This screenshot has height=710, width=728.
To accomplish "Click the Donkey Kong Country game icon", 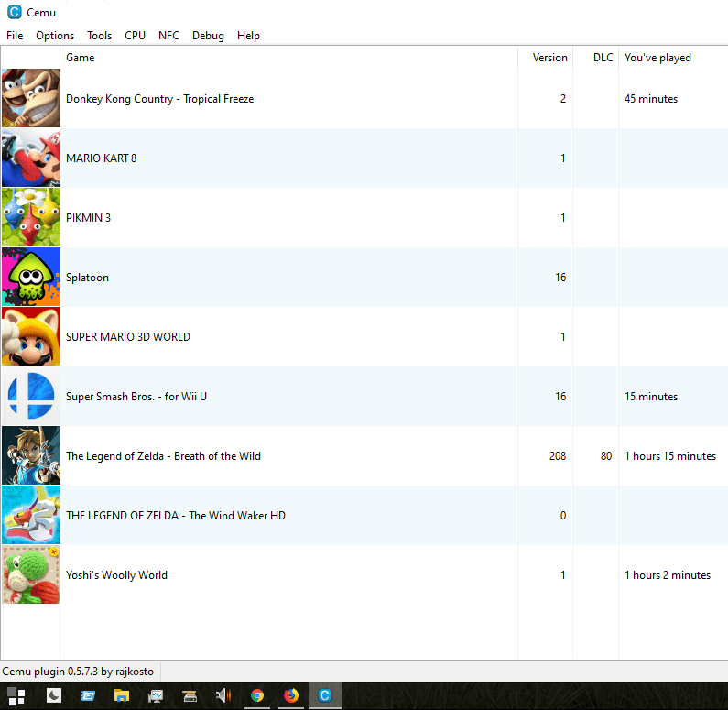I will click(31, 98).
